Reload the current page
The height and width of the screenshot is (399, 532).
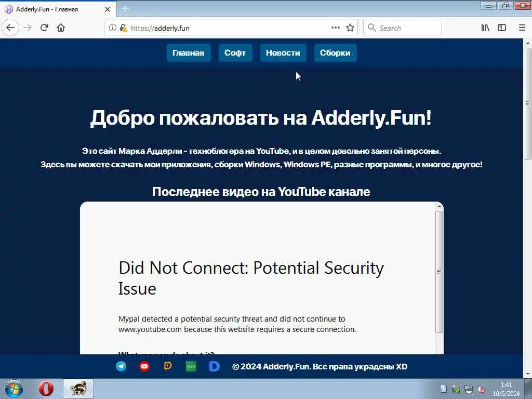[45, 28]
